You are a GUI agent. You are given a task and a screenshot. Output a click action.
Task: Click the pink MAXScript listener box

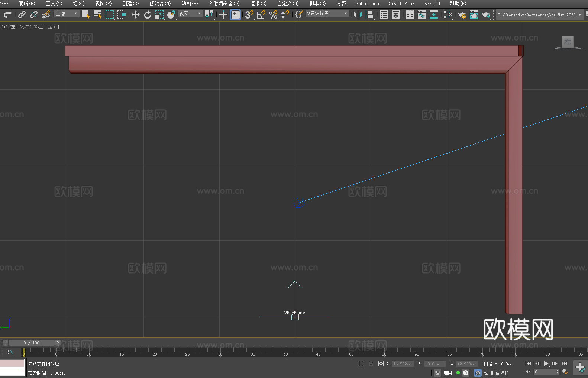pos(12,363)
